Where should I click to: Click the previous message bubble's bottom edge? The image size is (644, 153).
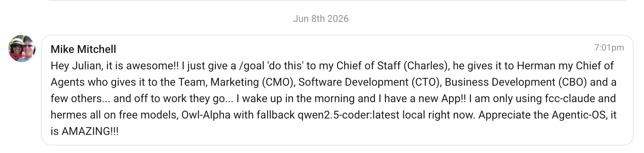(337, 0)
